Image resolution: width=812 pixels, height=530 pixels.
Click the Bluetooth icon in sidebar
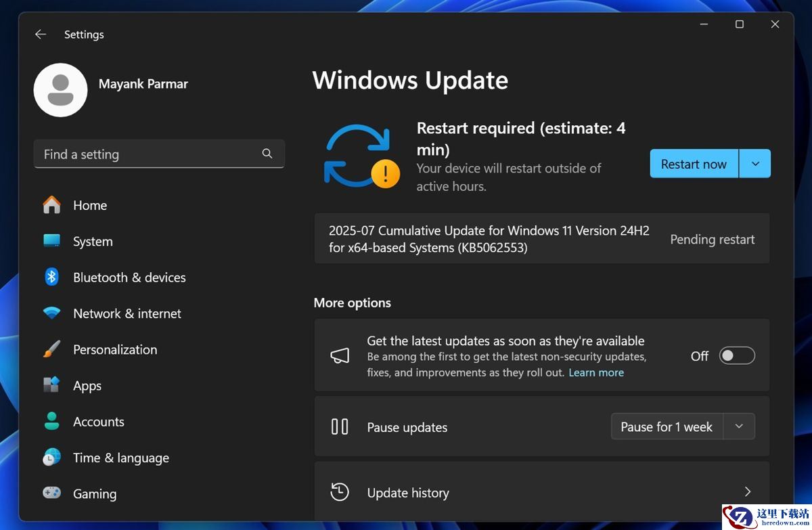[51, 277]
